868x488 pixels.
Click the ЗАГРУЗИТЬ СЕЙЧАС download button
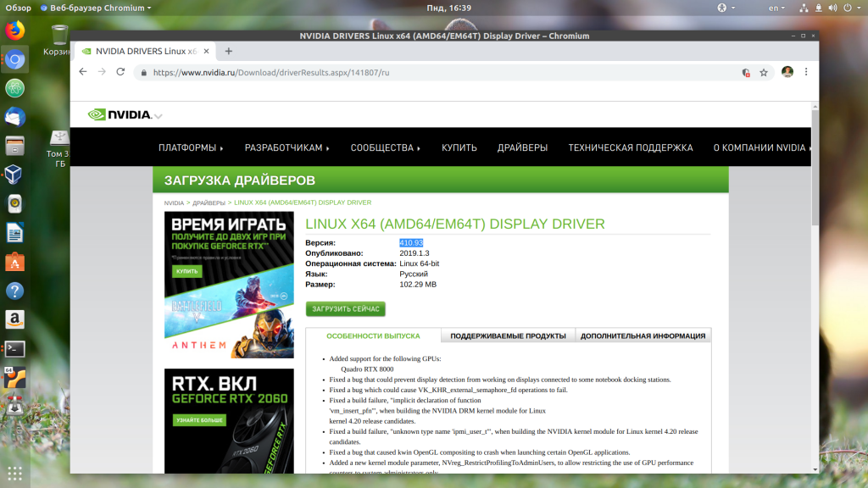pos(345,309)
